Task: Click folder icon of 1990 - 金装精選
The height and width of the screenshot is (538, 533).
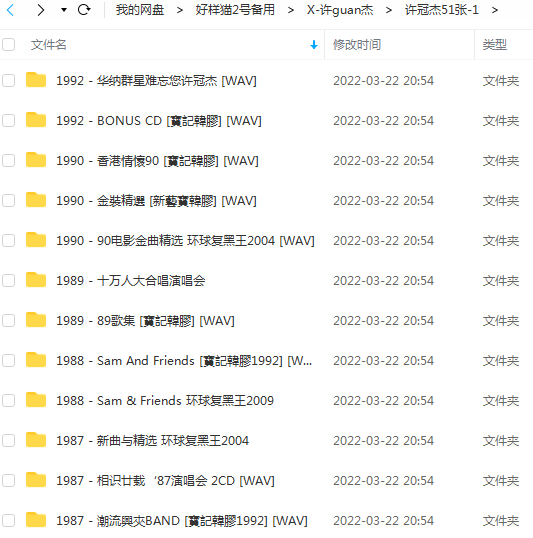Action: (x=36, y=200)
